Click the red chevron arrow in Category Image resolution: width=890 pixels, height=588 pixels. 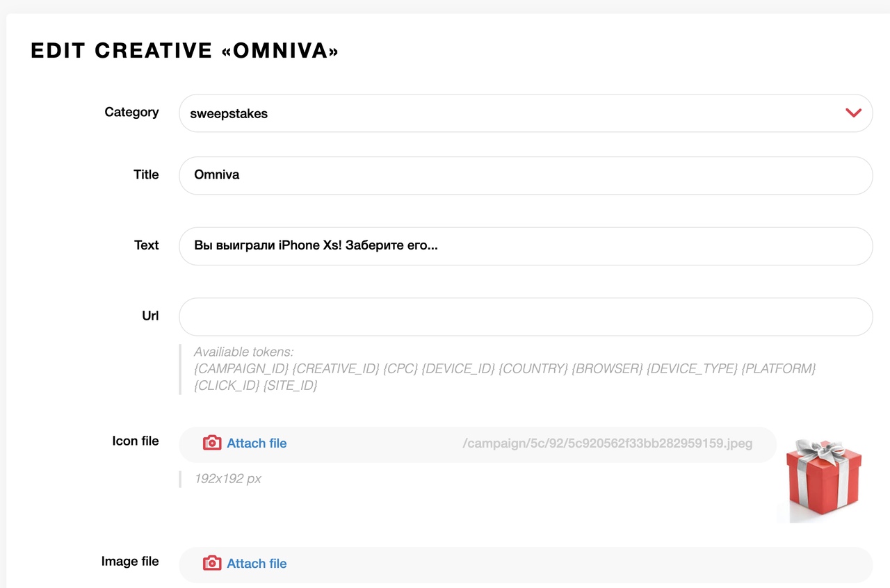(x=853, y=113)
